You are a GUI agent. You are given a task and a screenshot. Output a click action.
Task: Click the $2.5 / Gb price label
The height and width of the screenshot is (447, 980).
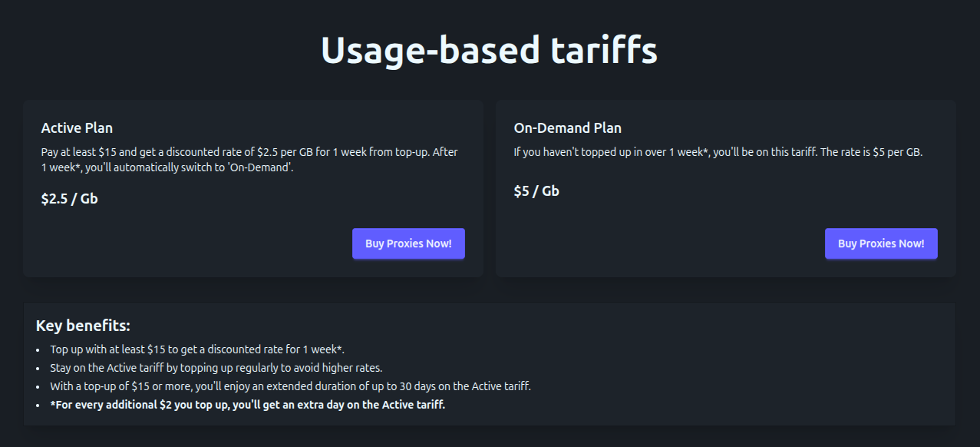tap(69, 199)
